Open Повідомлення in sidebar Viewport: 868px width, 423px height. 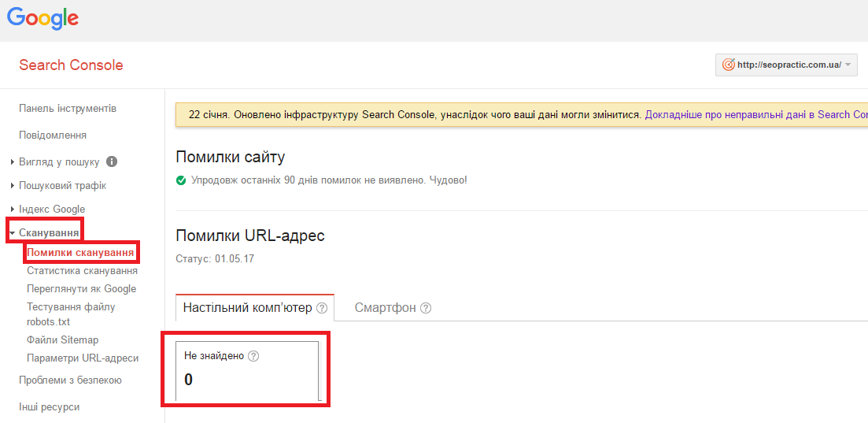pos(53,135)
